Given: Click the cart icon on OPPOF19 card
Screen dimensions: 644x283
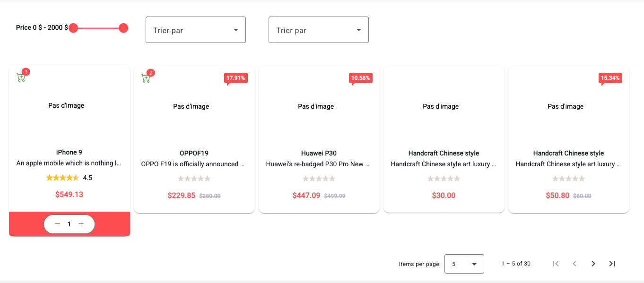Looking at the screenshot, I should point(146,78).
